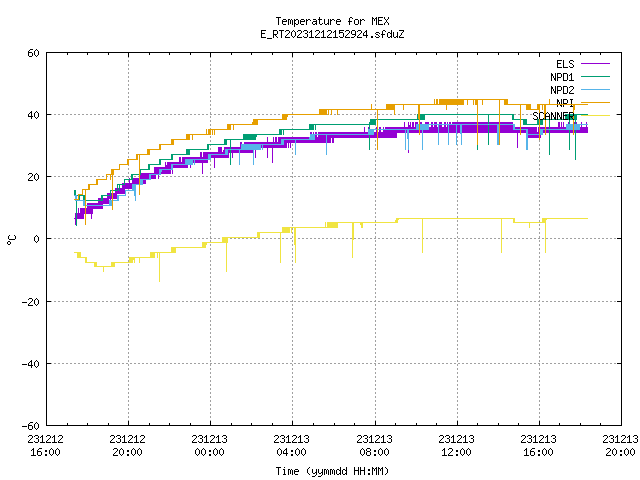Click the y-axis value 0

pyautogui.click(x=37, y=239)
